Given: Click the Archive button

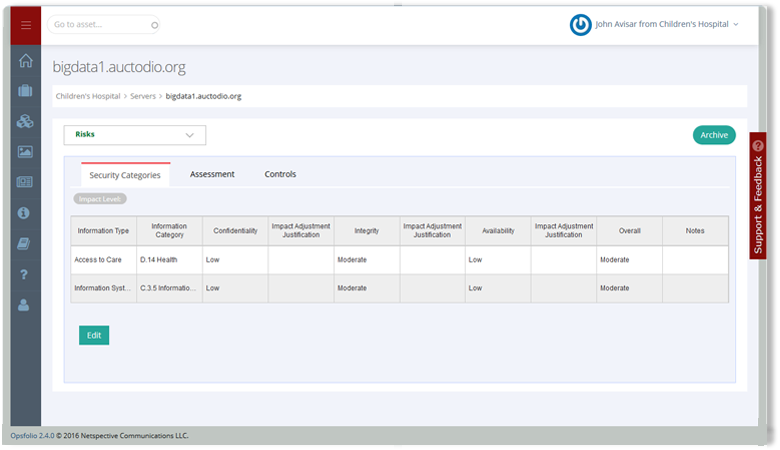Looking at the screenshot, I should coord(713,135).
